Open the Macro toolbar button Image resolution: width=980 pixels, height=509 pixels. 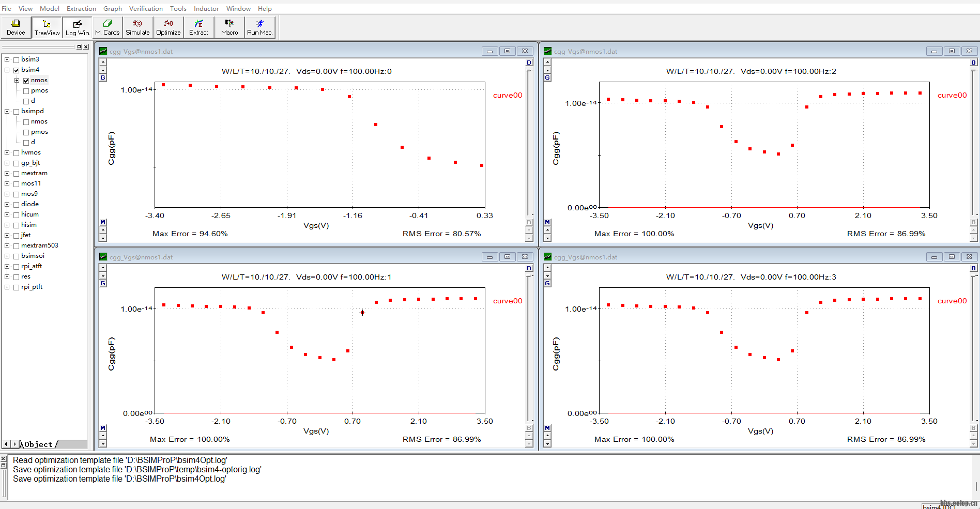pos(229,27)
